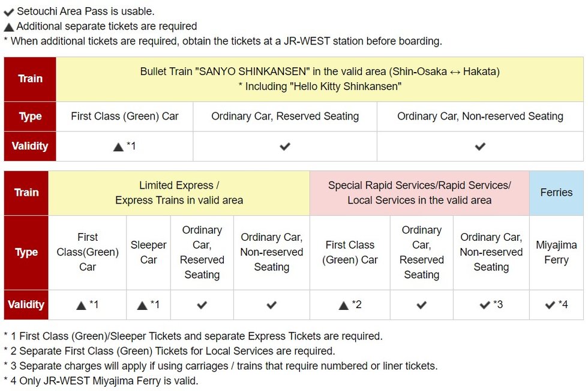Click the checkmark under Rapid Services Reserved Seating
The height and width of the screenshot is (391, 588).
click(x=422, y=305)
